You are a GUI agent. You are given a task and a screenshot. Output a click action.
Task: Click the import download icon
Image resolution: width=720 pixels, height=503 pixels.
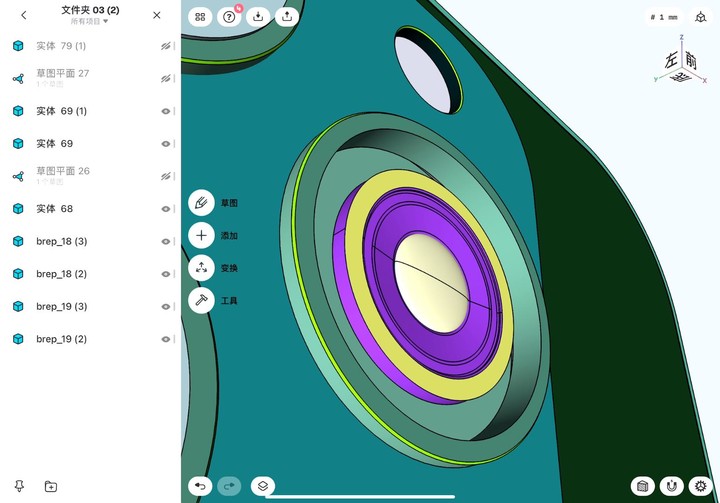coord(258,17)
